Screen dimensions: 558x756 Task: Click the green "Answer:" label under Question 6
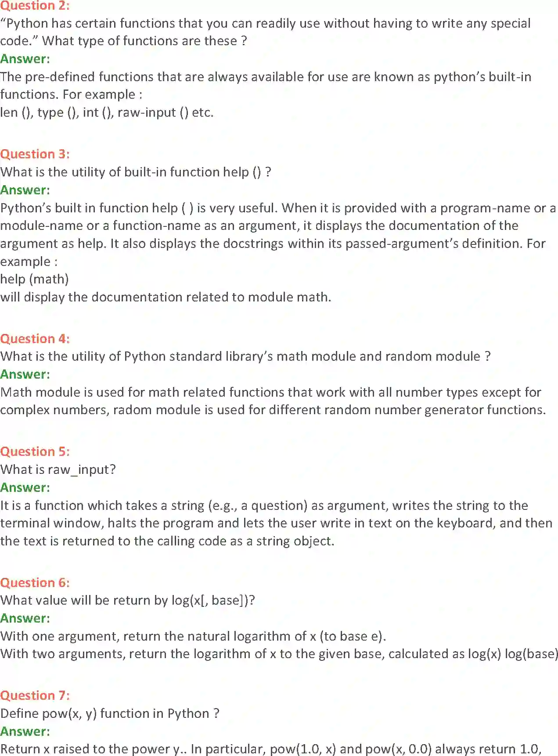pyautogui.click(x=25, y=618)
